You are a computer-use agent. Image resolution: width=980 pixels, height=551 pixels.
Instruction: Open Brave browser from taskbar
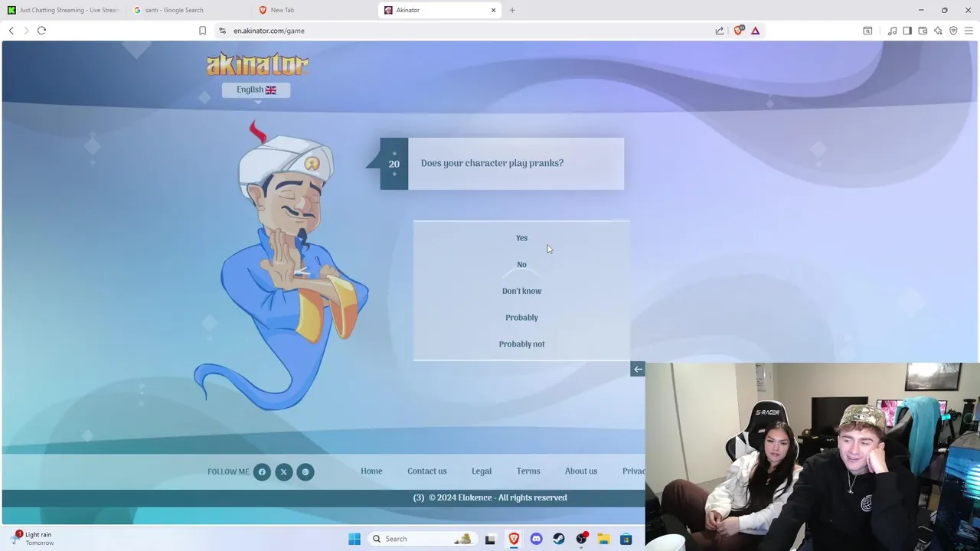pyautogui.click(x=514, y=539)
